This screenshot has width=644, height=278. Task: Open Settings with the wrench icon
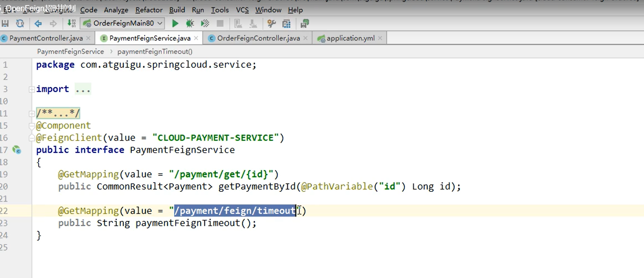(271, 24)
